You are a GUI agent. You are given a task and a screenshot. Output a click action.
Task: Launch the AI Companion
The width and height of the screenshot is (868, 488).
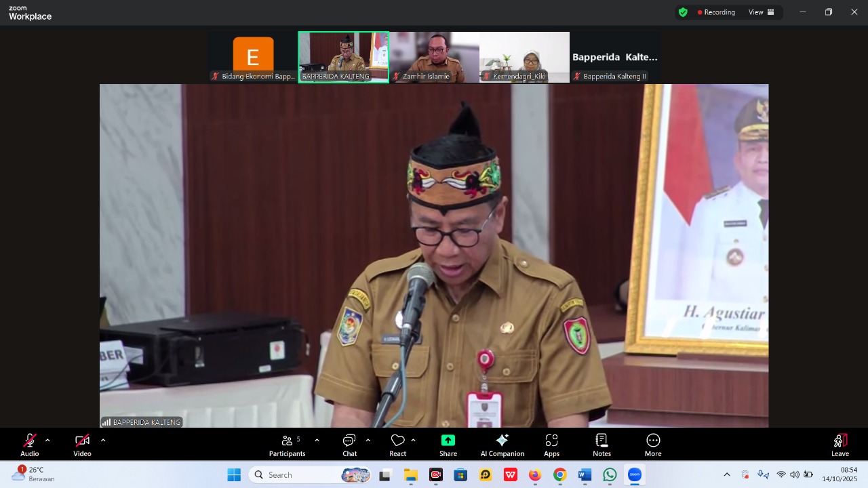tap(502, 445)
